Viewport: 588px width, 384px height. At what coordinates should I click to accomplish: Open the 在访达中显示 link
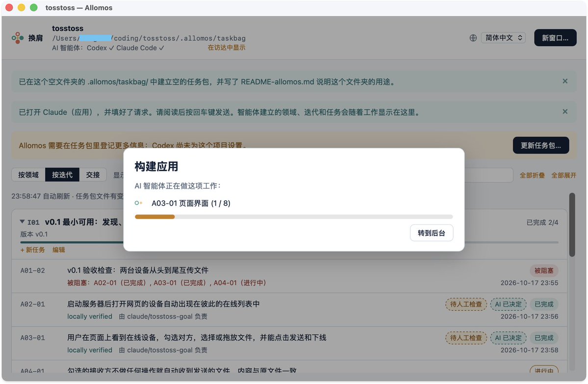(227, 48)
